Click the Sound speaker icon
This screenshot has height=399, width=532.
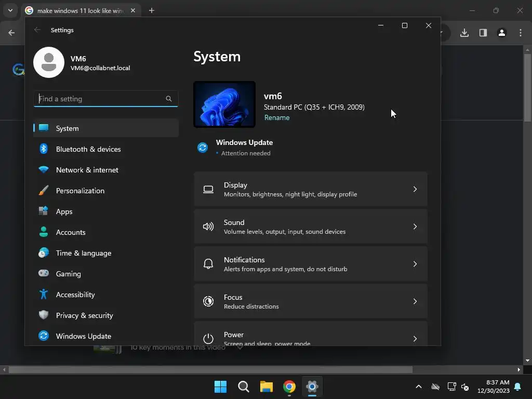pos(208,227)
